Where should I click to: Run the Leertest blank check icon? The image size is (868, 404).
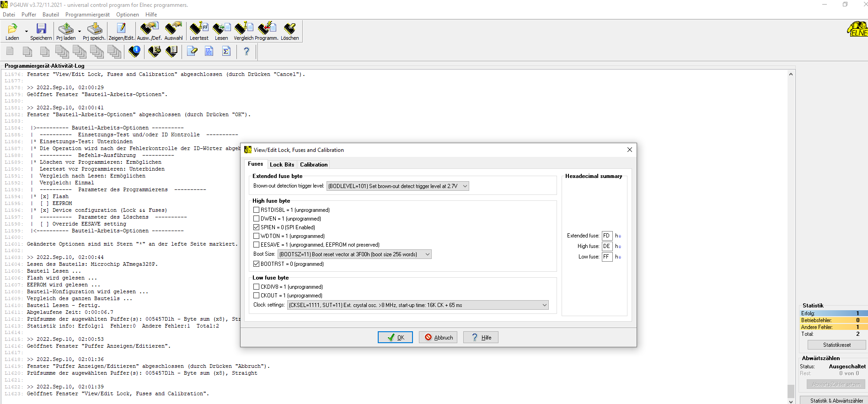tap(199, 29)
